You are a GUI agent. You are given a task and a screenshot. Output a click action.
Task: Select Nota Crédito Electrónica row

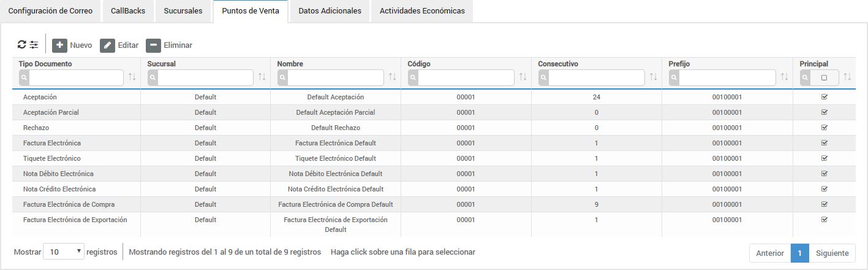point(434,189)
